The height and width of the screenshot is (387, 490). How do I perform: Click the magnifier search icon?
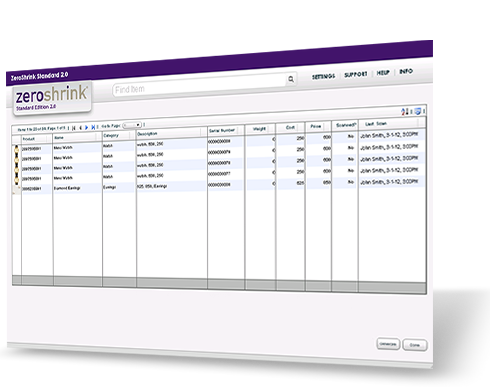pyautogui.click(x=291, y=79)
